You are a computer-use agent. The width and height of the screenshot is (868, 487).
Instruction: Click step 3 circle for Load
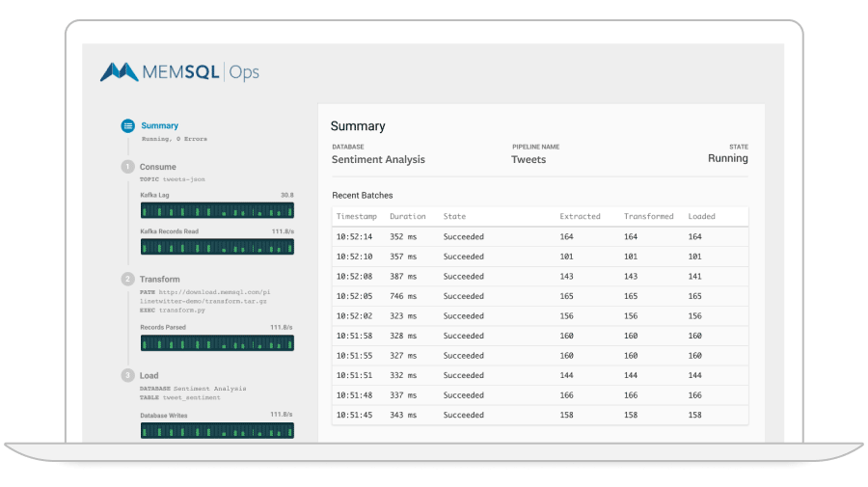coord(128,375)
